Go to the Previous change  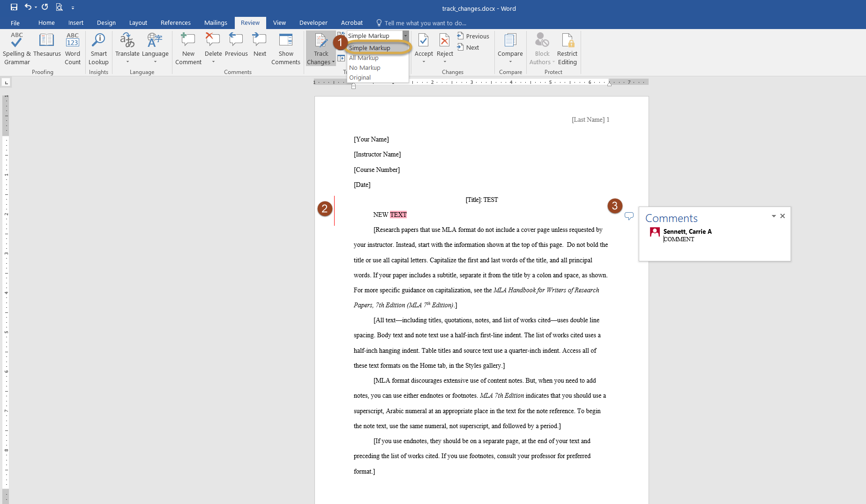(x=473, y=36)
